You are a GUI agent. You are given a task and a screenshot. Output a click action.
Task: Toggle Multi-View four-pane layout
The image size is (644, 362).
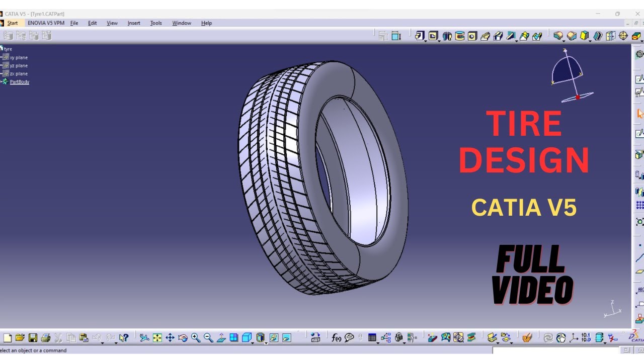coord(234,338)
